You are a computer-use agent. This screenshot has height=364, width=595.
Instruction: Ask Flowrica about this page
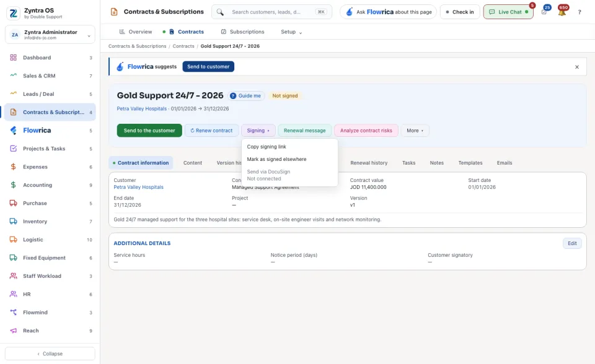388,12
